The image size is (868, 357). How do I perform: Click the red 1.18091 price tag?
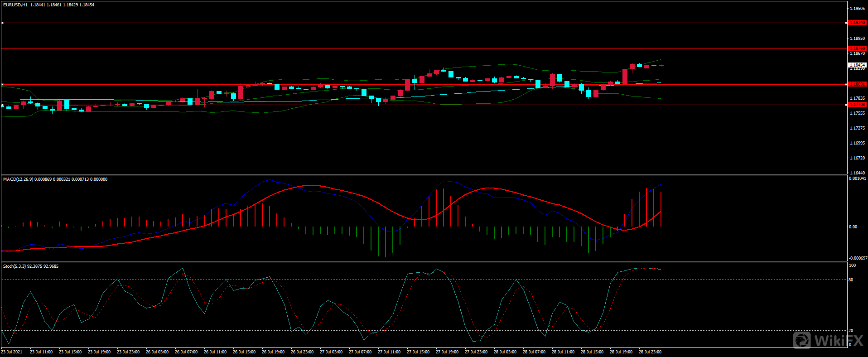point(857,84)
